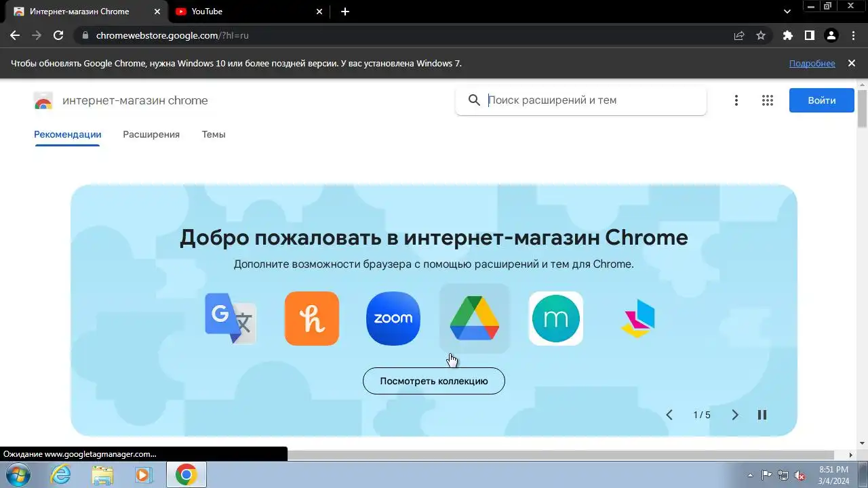Click the Добро пожаловать heading text
The image size is (868, 488).
(434, 238)
